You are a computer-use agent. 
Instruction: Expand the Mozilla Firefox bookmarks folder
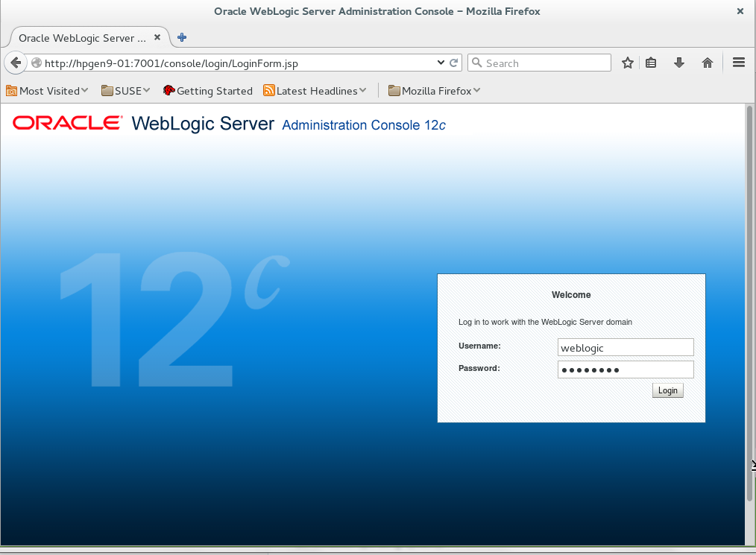pos(434,90)
